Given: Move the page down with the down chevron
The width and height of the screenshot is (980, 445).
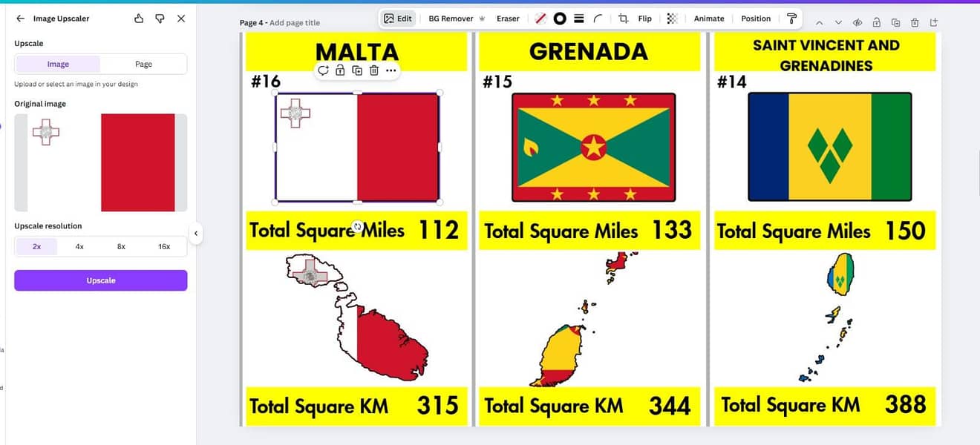Looking at the screenshot, I should 838,23.
